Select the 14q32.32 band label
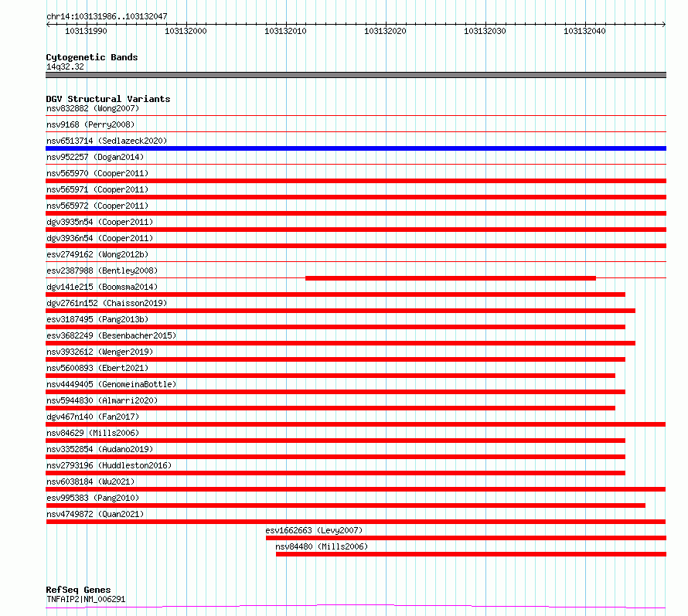 65,66
